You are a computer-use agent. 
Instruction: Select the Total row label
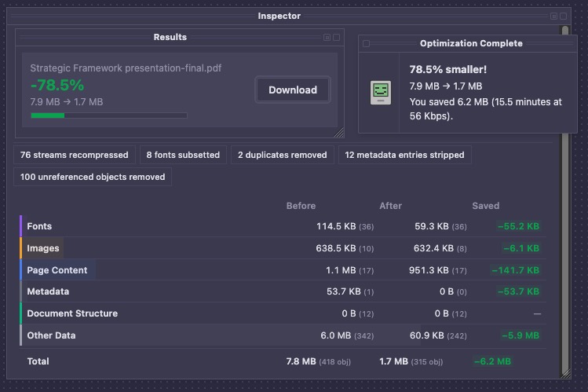click(38, 361)
